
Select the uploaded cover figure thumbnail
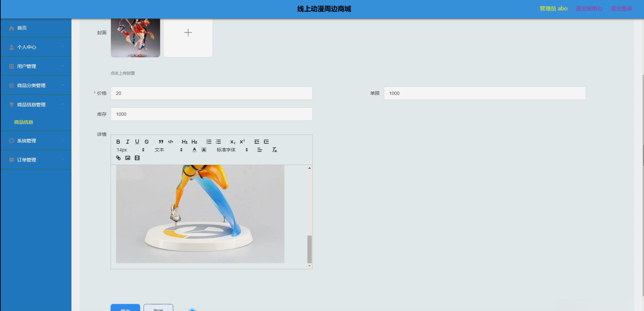[135, 38]
